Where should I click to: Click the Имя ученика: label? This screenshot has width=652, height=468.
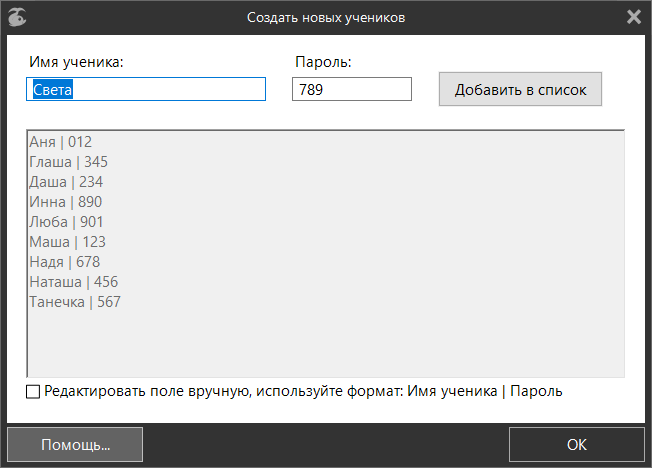(77, 62)
